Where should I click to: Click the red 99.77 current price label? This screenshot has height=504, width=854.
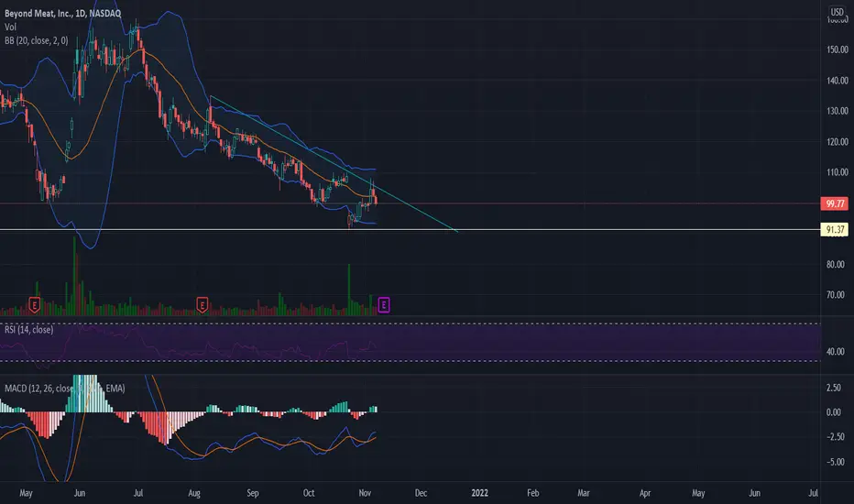click(x=835, y=203)
